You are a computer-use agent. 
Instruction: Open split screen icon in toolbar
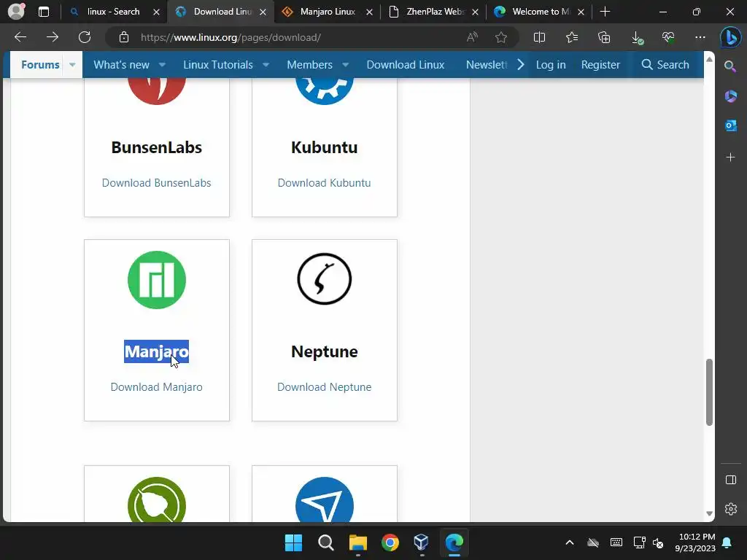point(539,37)
